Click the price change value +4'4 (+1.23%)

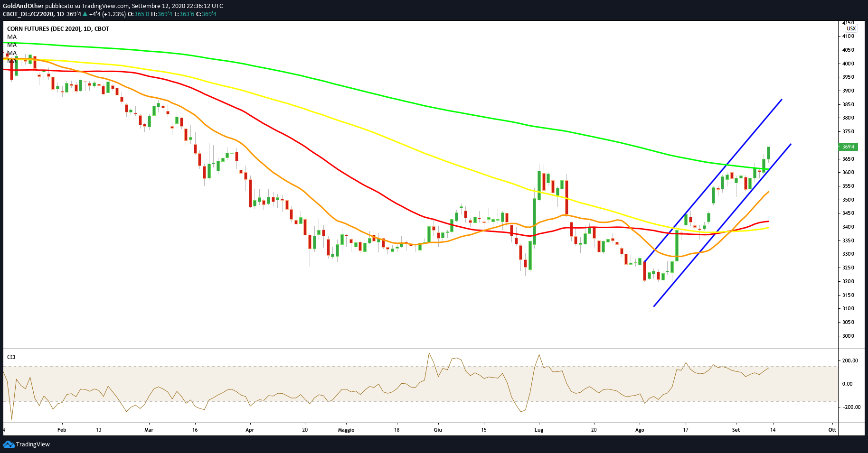coord(108,14)
